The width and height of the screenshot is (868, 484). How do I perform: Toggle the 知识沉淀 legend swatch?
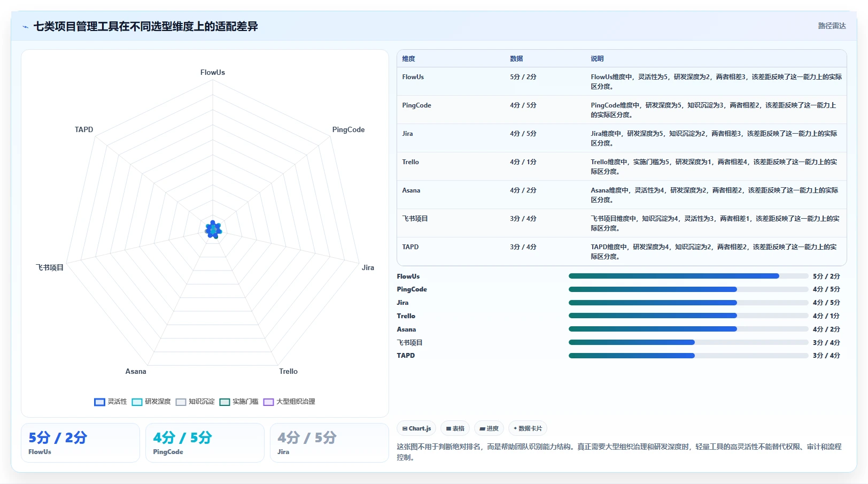pos(181,402)
